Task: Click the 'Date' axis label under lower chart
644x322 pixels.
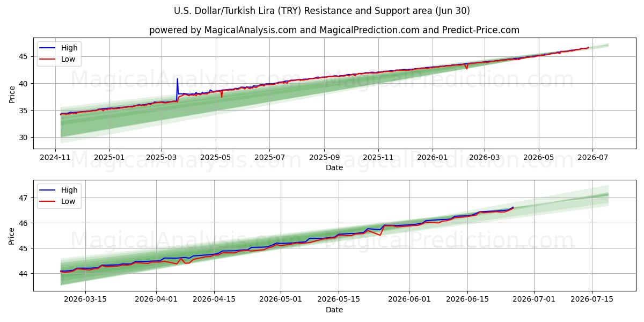Action: (334, 310)
